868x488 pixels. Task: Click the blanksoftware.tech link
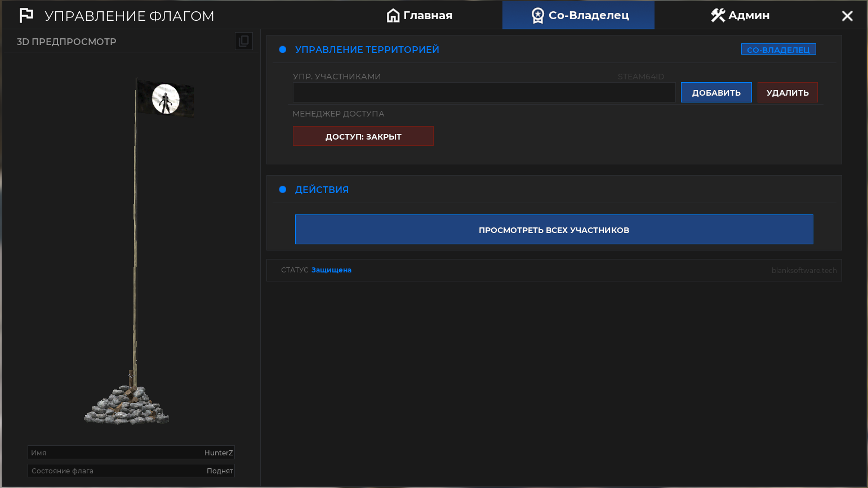point(804,270)
